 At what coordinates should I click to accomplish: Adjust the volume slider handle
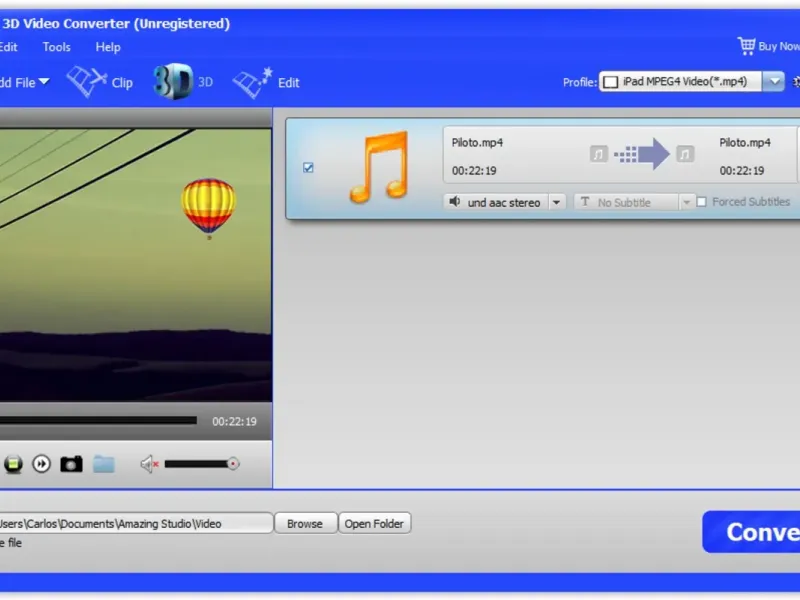[233, 464]
